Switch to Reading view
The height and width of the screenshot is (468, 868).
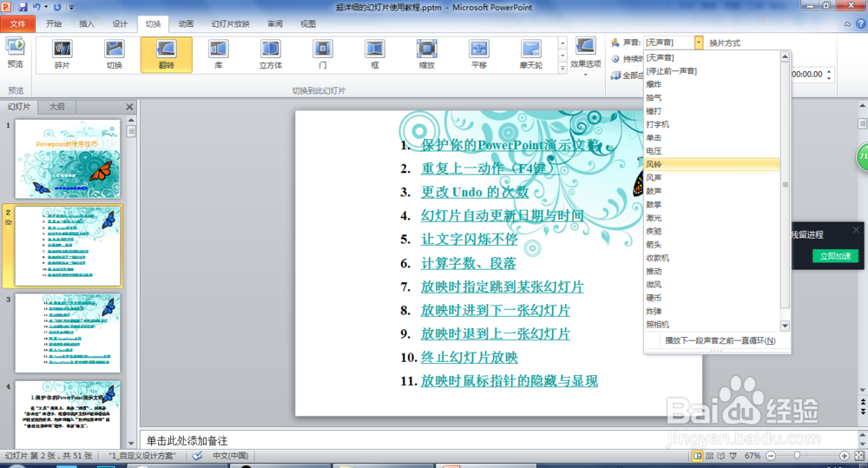(x=720, y=456)
